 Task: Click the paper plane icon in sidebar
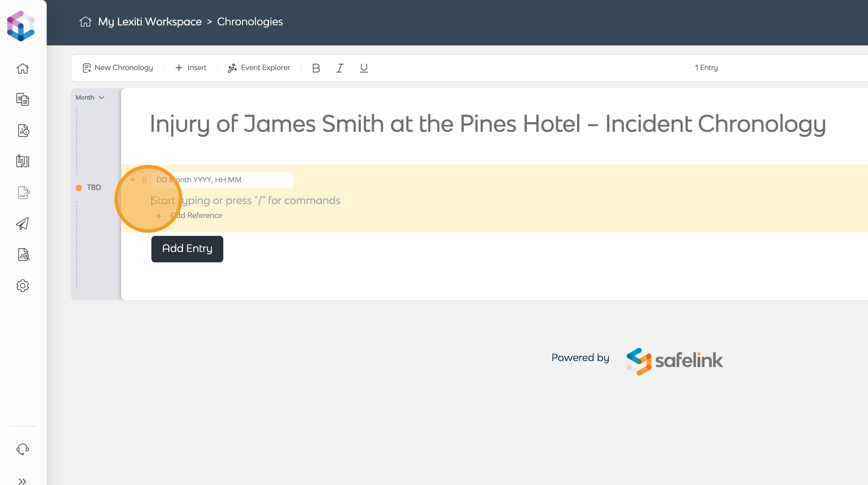pos(22,224)
